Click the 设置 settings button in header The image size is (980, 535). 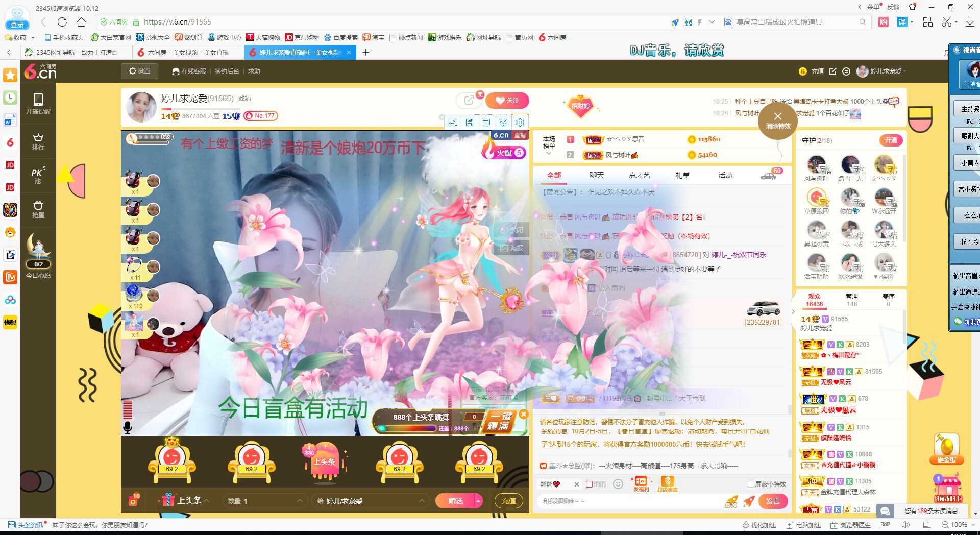pos(140,71)
